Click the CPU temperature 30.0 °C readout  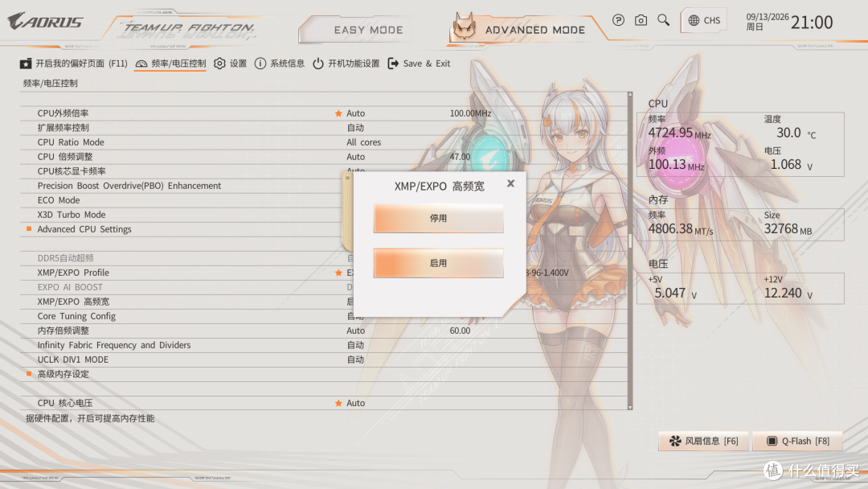796,133
